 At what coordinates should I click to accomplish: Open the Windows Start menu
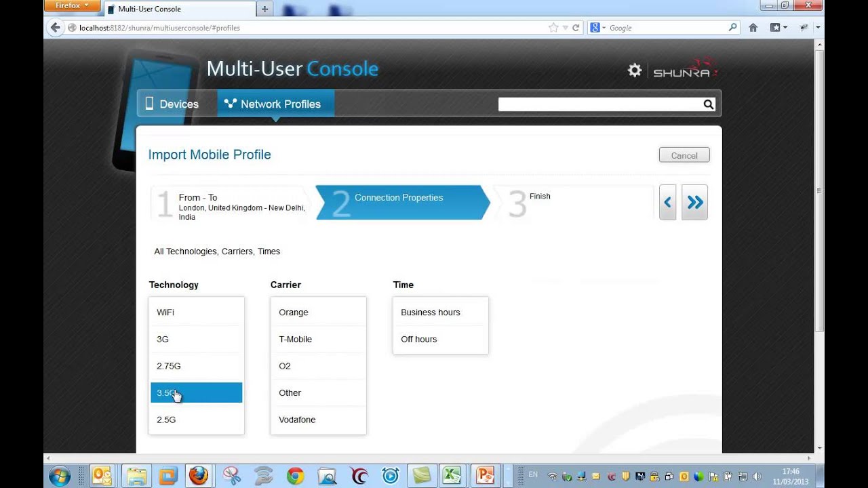[60, 476]
